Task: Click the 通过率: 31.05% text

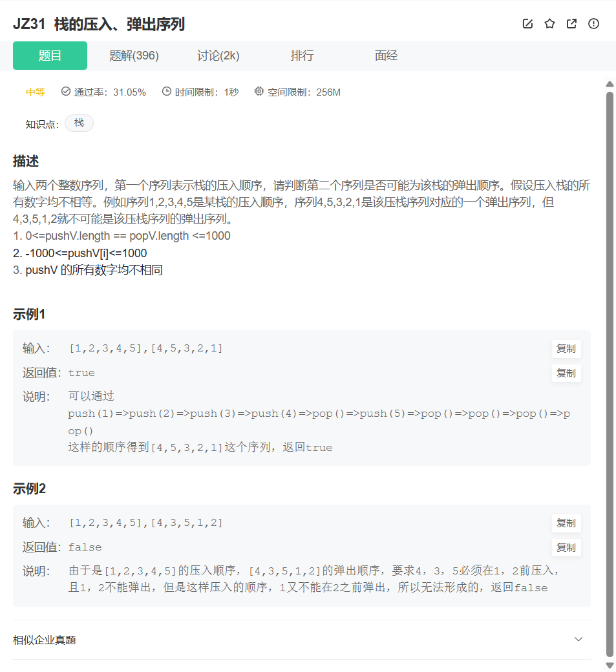Action: 110,92
